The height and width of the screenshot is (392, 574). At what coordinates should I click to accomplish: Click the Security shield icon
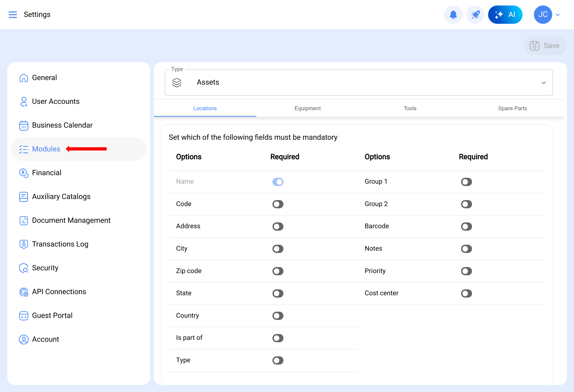[x=24, y=268]
